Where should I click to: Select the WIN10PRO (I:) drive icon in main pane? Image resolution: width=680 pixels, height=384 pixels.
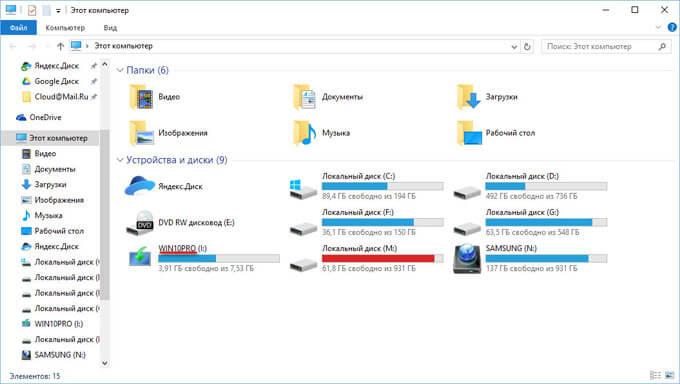(140, 258)
